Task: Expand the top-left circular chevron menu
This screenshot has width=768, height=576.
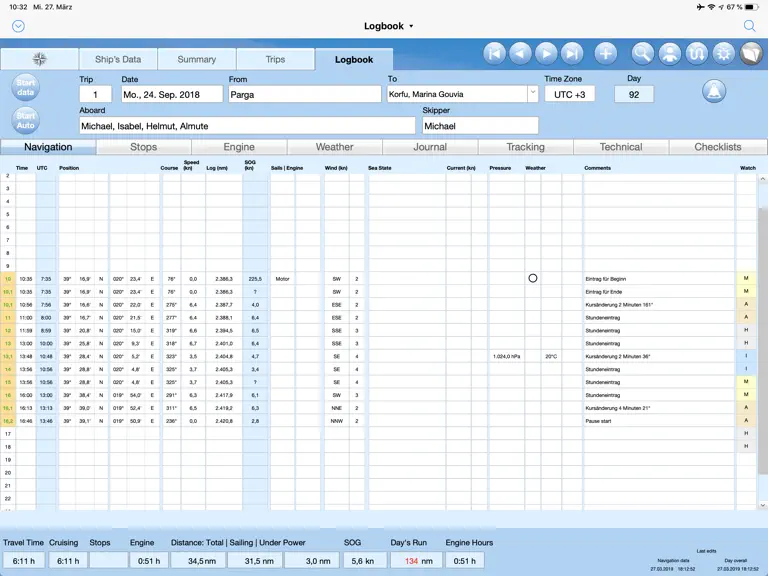Action: [x=19, y=26]
